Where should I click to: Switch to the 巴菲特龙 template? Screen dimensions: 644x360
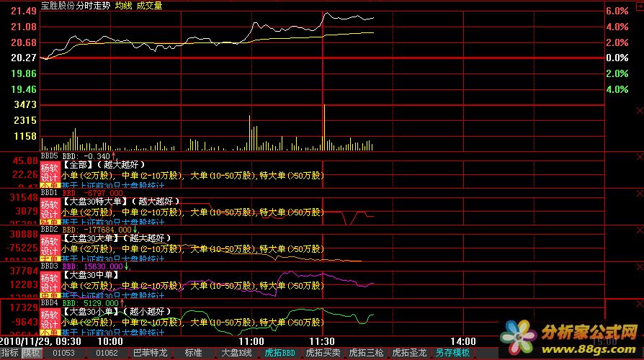click(x=150, y=353)
